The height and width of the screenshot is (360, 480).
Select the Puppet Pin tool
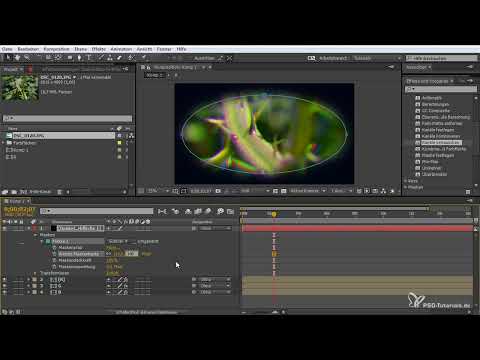143,58
